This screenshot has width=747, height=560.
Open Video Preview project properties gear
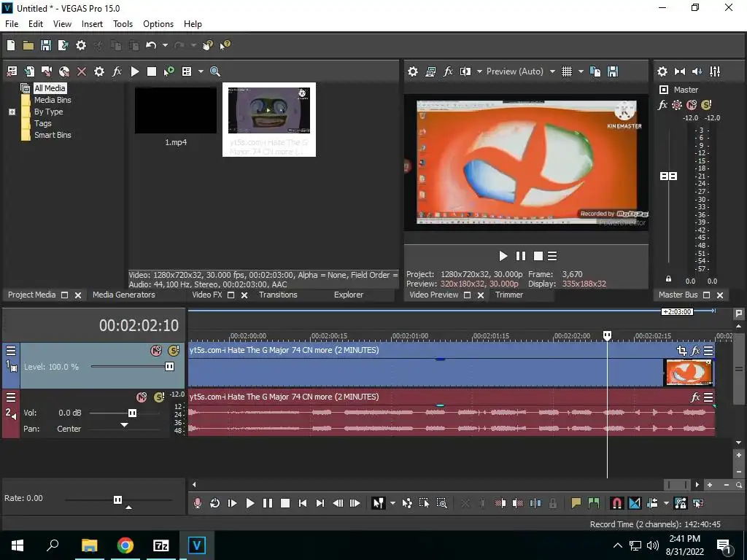(x=413, y=71)
